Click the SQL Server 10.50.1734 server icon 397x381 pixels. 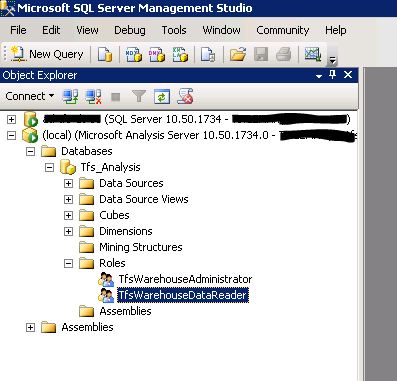[x=31, y=119]
